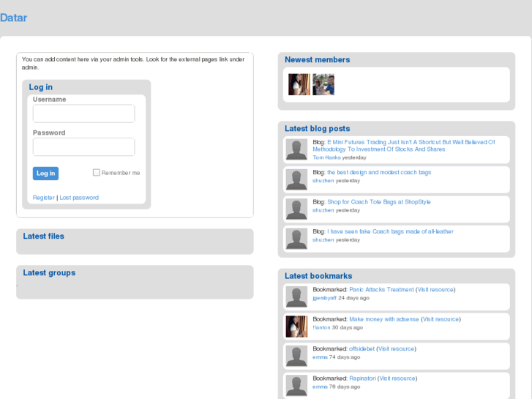Open I have seen fake Coach bags post
The height and width of the screenshot is (399, 532).
click(x=390, y=231)
